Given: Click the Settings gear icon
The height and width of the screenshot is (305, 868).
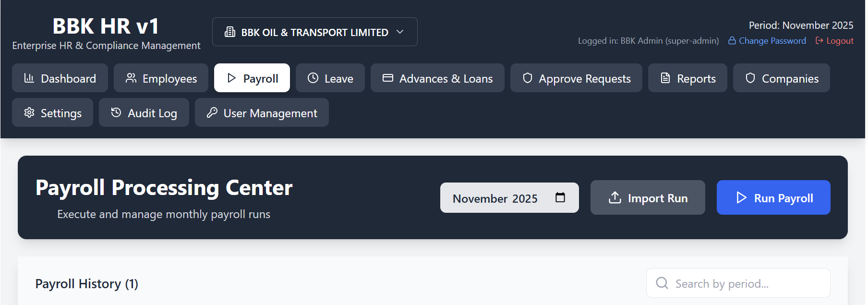Looking at the screenshot, I should pyautogui.click(x=29, y=113).
